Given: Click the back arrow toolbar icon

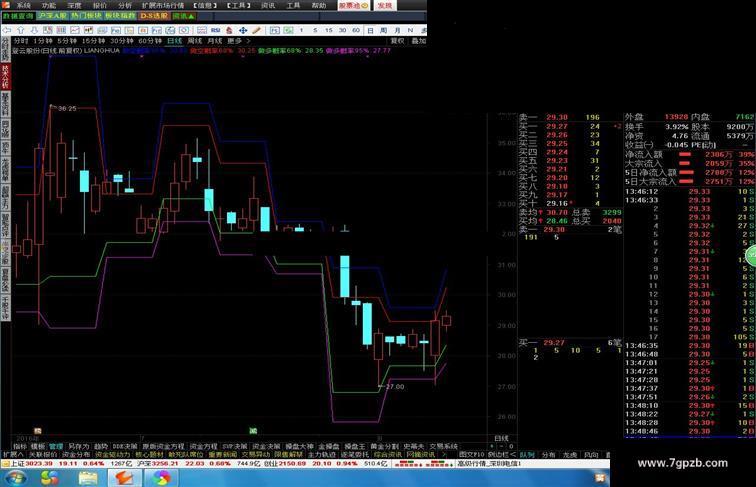Looking at the screenshot, I should click(7, 30).
